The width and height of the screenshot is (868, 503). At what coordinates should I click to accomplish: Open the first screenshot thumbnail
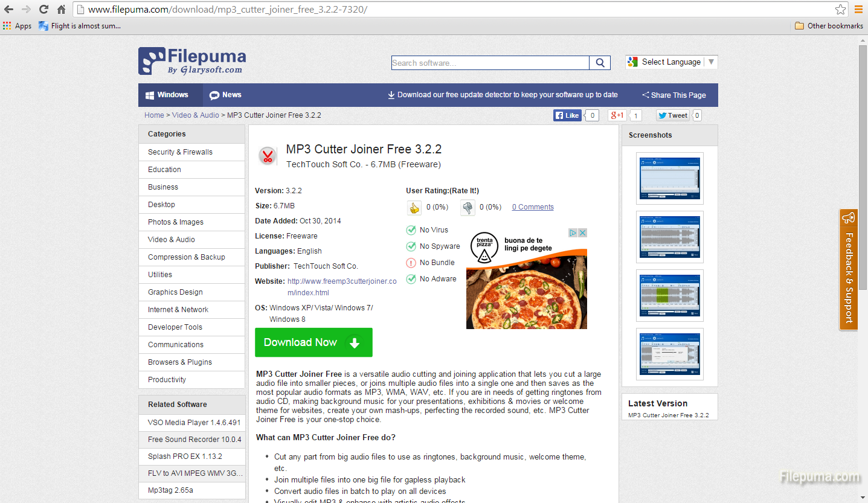click(x=669, y=179)
